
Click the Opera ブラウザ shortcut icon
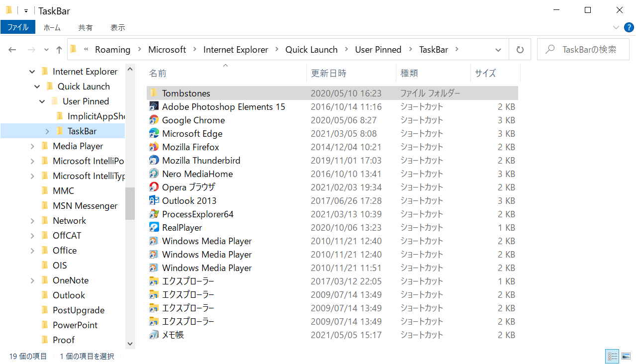pos(154,187)
